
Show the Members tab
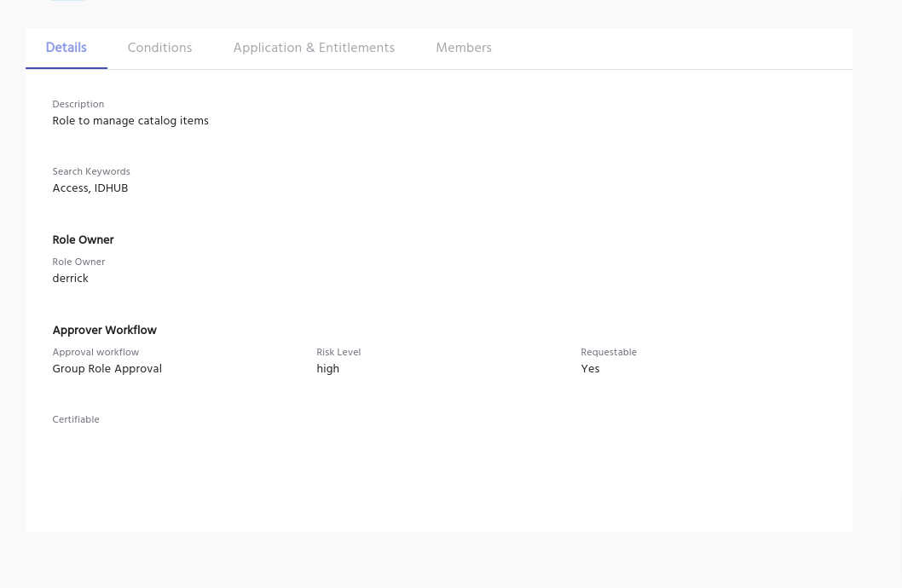pyautogui.click(x=464, y=48)
